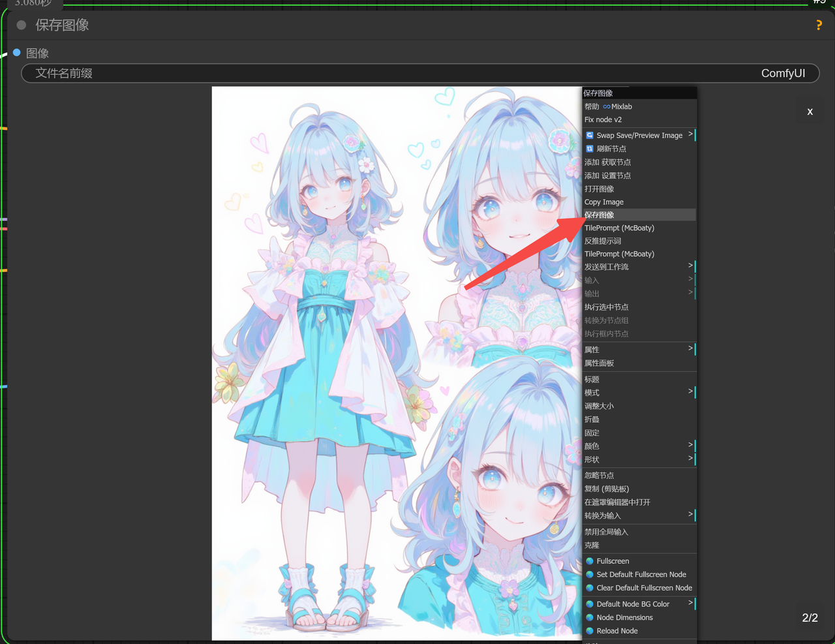Click the globe icon beside Set Default Fullscreen Node

tap(590, 574)
